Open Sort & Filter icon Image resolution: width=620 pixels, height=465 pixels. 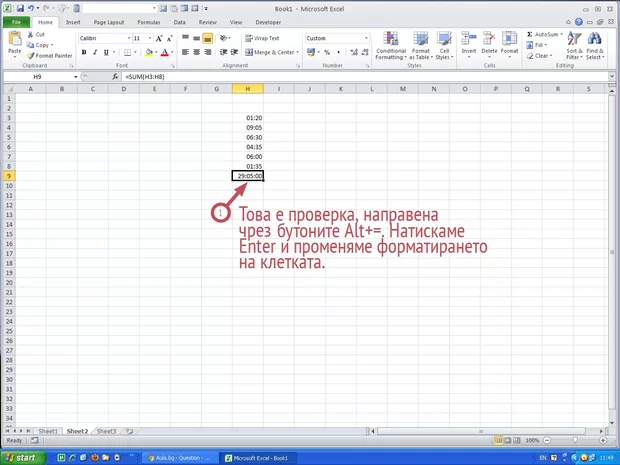[574, 40]
